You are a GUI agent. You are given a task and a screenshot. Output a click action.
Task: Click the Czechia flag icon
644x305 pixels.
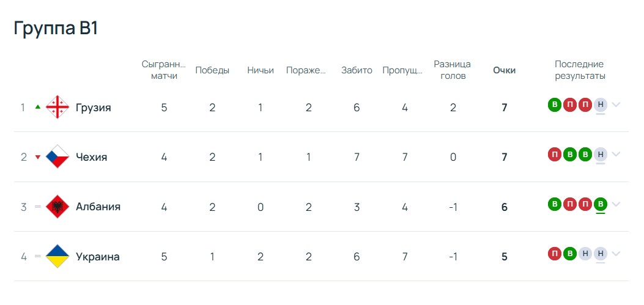57,157
